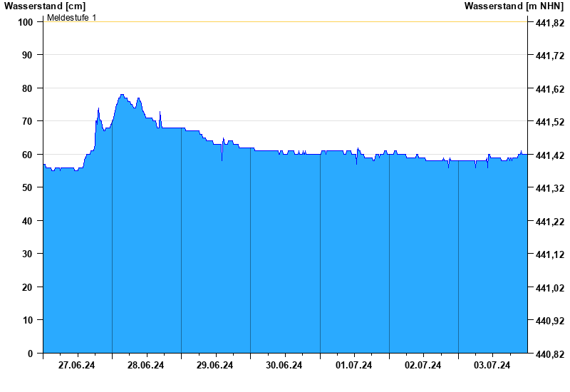Click the 20 tick label on the left axis

28,287
